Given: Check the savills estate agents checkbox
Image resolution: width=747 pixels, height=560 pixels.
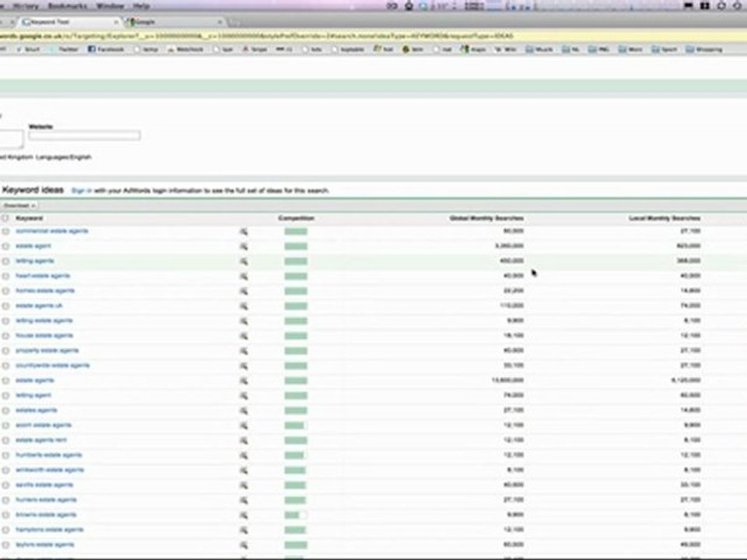Looking at the screenshot, I should 5,485.
